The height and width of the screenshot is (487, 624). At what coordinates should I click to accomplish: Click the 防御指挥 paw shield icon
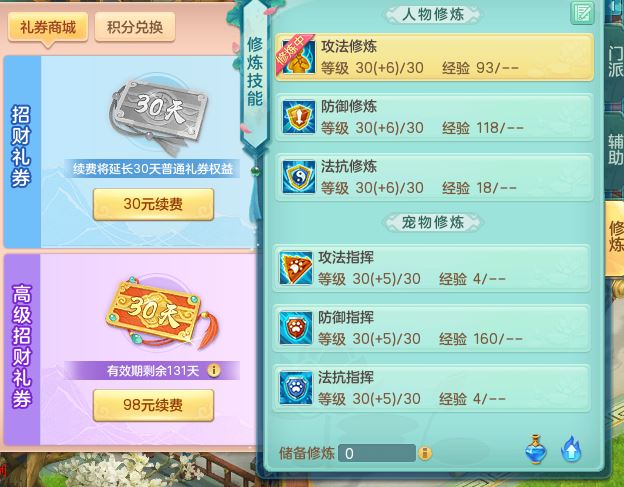[295, 328]
